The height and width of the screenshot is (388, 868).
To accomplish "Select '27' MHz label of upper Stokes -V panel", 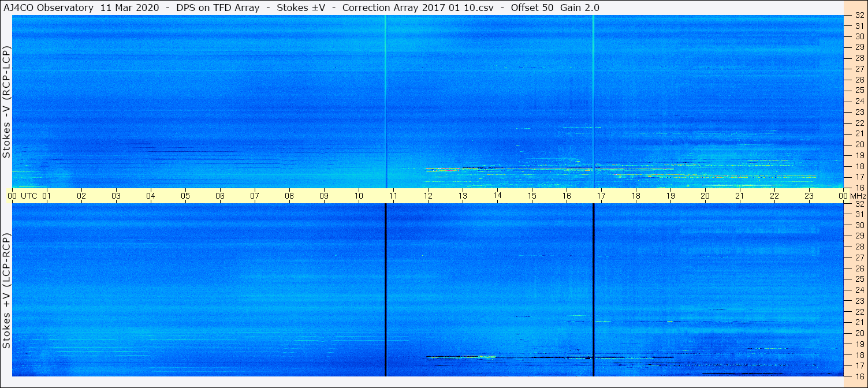I will pos(859,69).
